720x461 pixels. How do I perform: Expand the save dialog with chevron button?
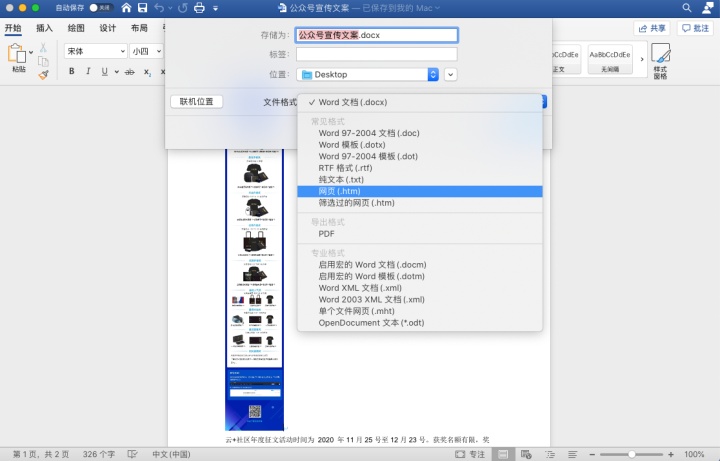point(450,74)
